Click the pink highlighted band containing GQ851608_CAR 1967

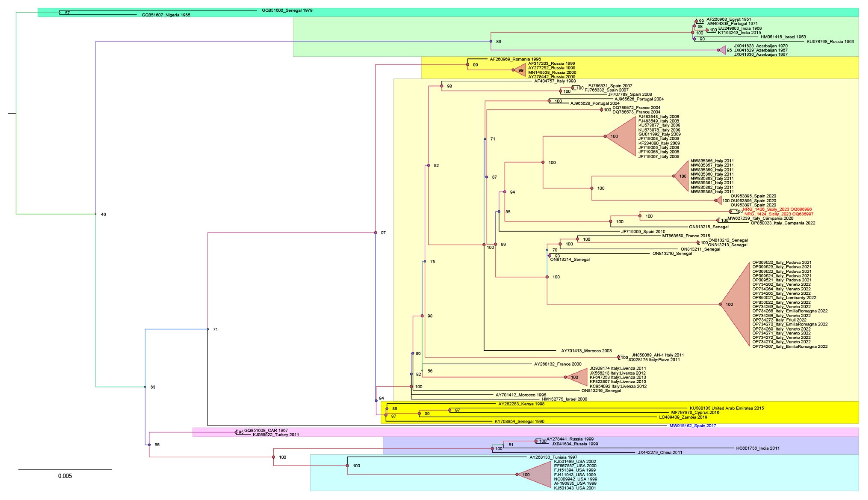[x=515, y=432]
